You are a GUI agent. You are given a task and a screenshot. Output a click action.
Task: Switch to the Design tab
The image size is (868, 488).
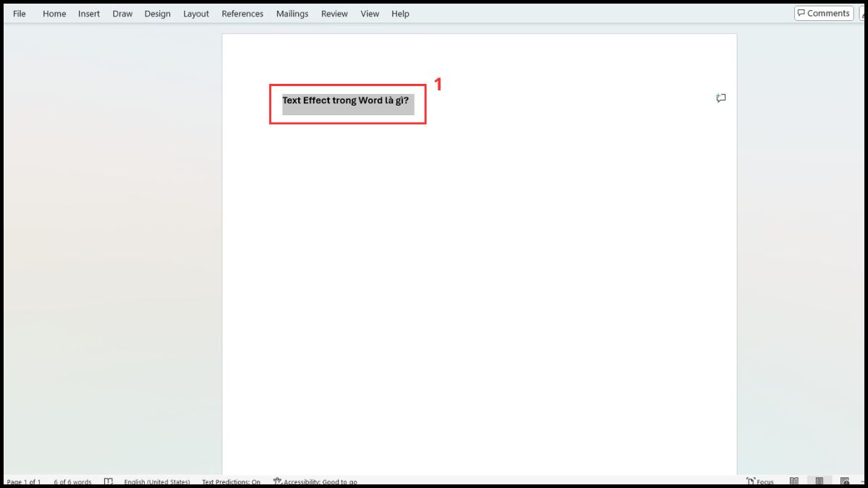(x=157, y=14)
